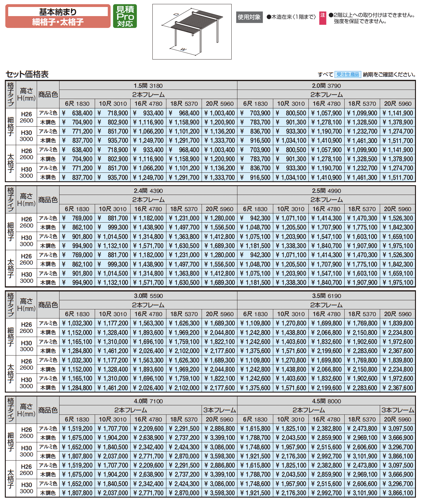Screen dimensions: 422x504
Task: Choose the 3.0間 5590 width header
Action: [x=148, y=296]
